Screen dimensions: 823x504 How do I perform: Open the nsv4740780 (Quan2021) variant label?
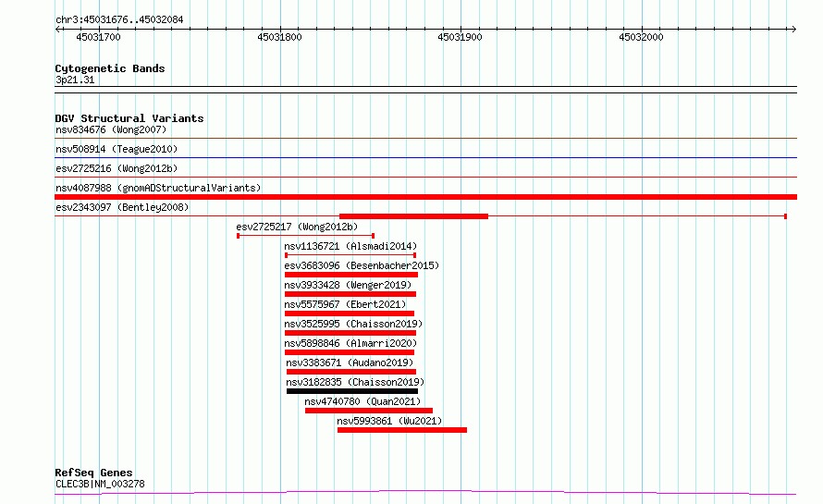(362, 401)
